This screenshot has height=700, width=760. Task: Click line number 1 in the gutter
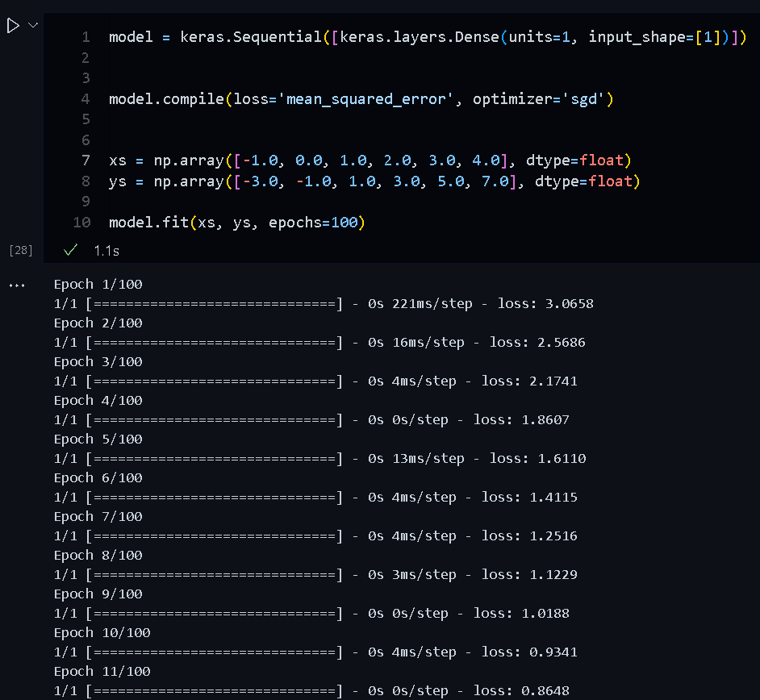[86, 37]
